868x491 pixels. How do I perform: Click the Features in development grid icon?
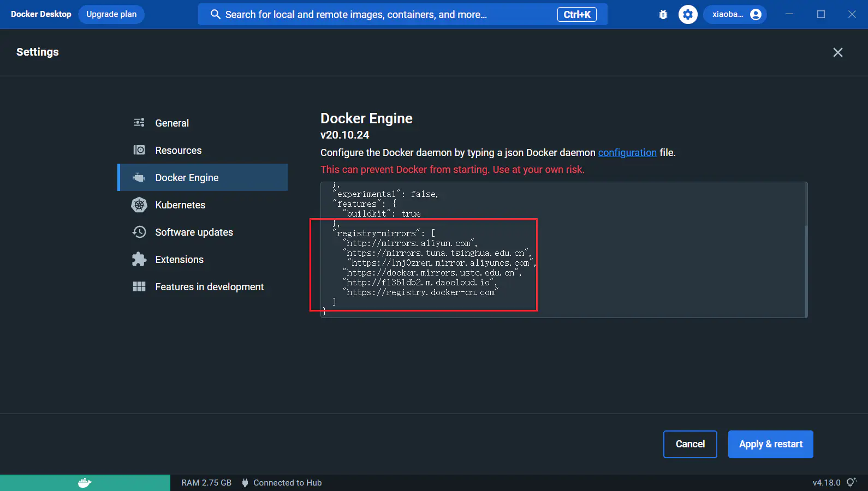[x=139, y=286]
